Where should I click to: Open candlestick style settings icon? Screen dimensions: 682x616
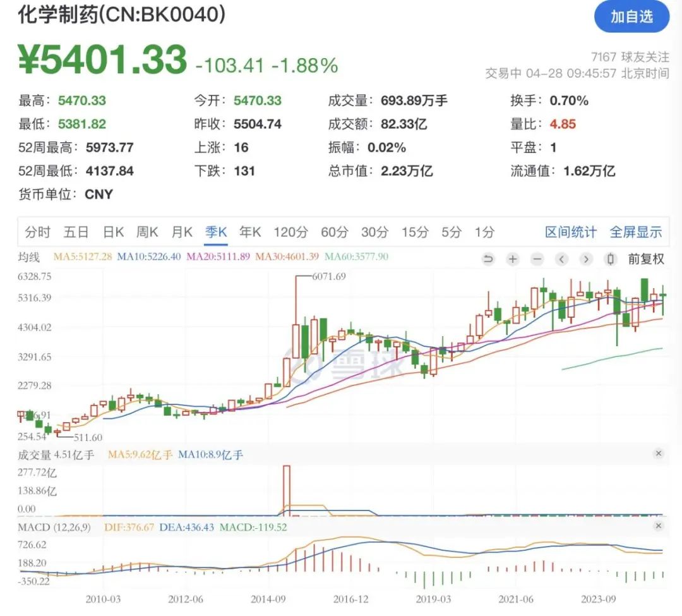click(610, 259)
